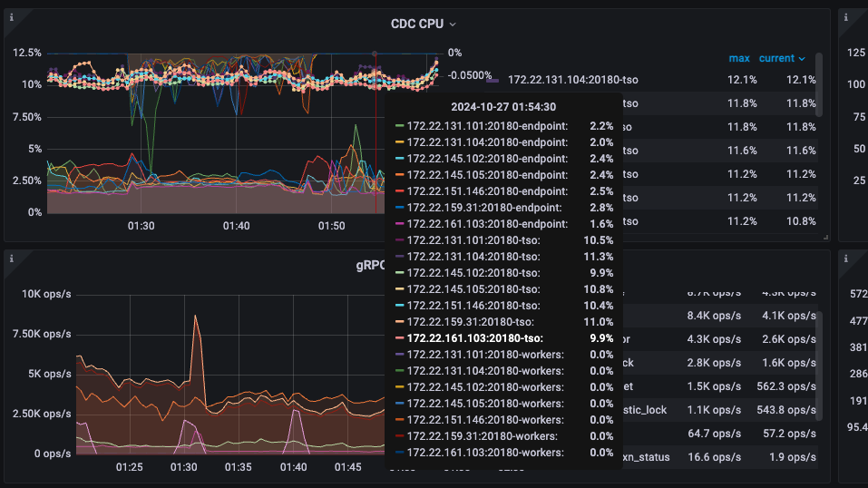Screen dimensions: 868x488
Task: Click the 1.9 ops/s legend value
Action: point(792,457)
